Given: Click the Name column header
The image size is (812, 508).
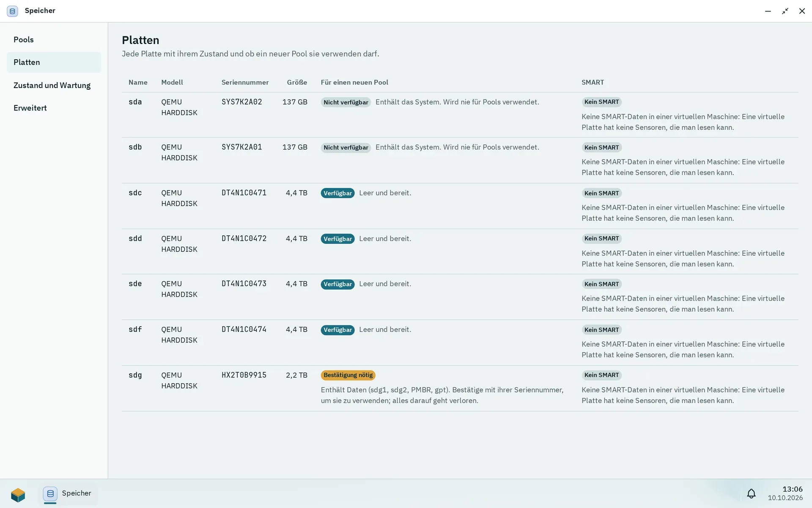Looking at the screenshot, I should coord(138,83).
